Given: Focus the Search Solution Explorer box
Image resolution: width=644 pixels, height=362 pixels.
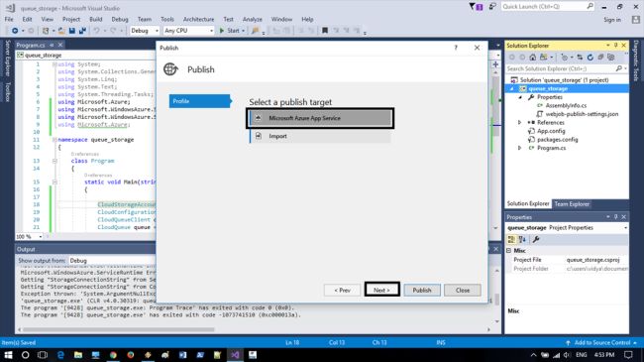Looking at the screenshot, I should click(567, 68).
